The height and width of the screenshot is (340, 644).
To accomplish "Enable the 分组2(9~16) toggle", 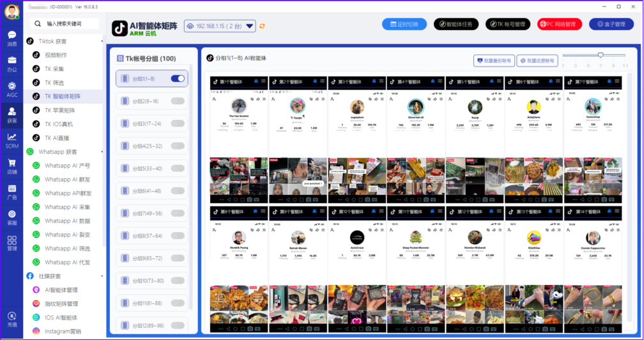I will 178,101.
